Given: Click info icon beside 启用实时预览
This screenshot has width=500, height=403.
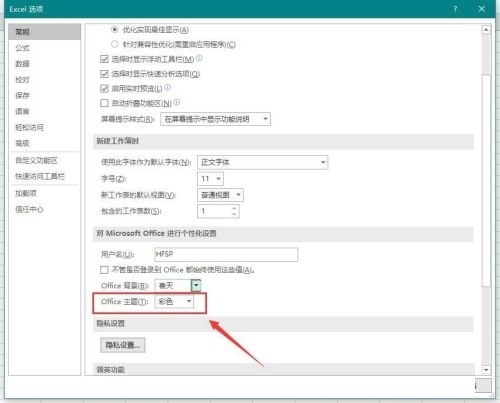Looking at the screenshot, I should [167, 88].
